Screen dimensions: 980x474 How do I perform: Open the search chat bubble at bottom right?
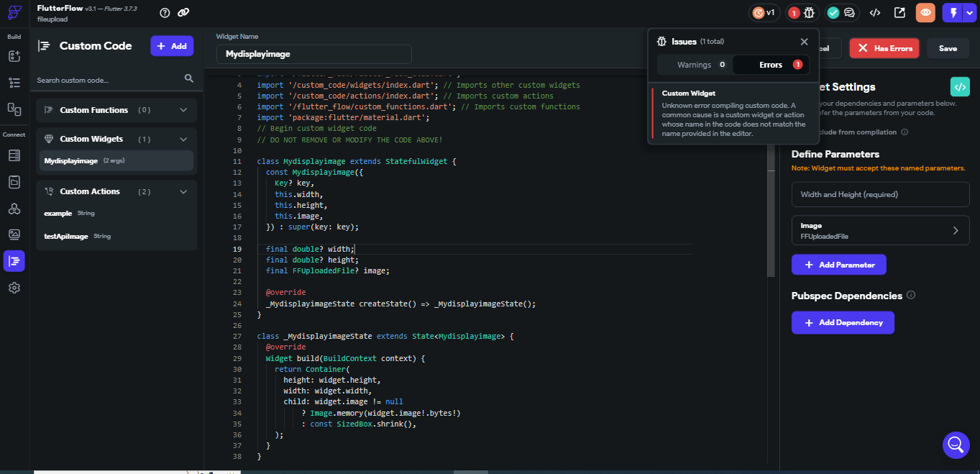point(956,445)
